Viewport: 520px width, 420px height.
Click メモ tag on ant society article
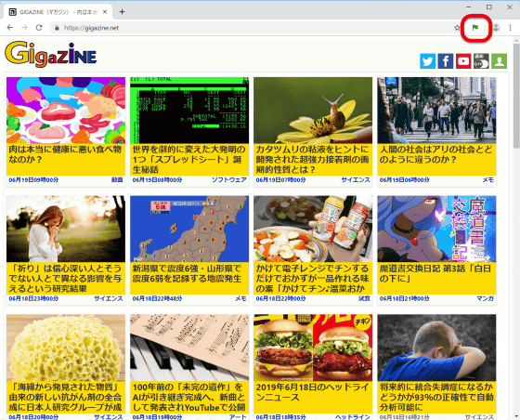click(487, 180)
